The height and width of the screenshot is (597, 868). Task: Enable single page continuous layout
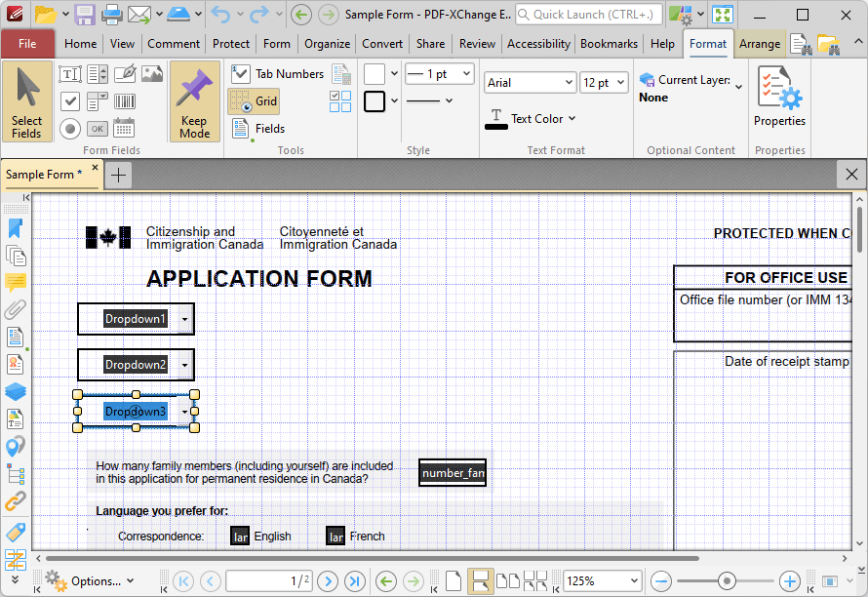coord(480,581)
